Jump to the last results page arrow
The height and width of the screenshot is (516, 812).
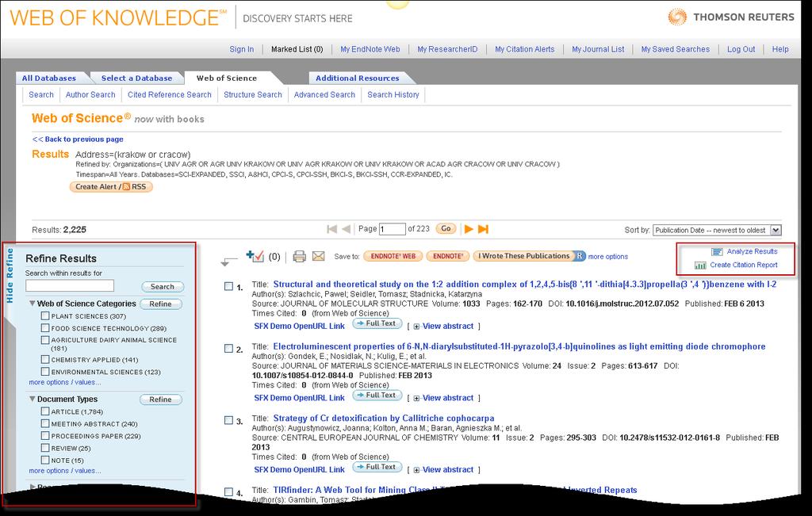pyautogui.click(x=483, y=229)
